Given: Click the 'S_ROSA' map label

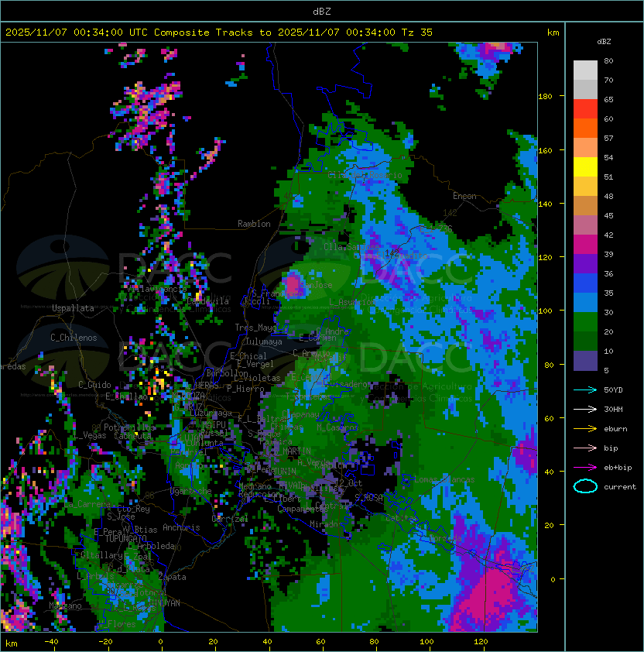Looking at the screenshot, I should [x=368, y=498].
